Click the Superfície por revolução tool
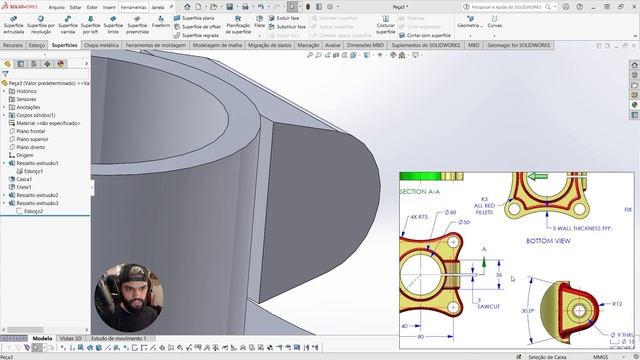Image resolution: width=640 pixels, height=360 pixels. coord(41,25)
